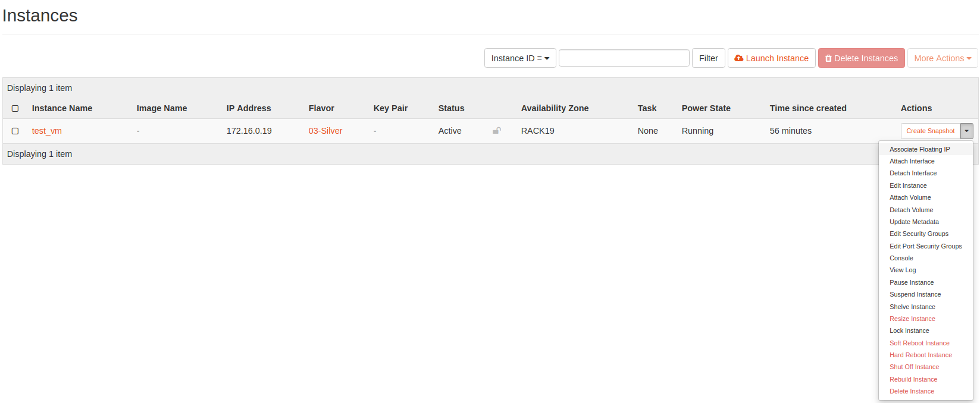Click Hard Reboot Instance option
The height and width of the screenshot is (403, 980).
pyautogui.click(x=920, y=355)
